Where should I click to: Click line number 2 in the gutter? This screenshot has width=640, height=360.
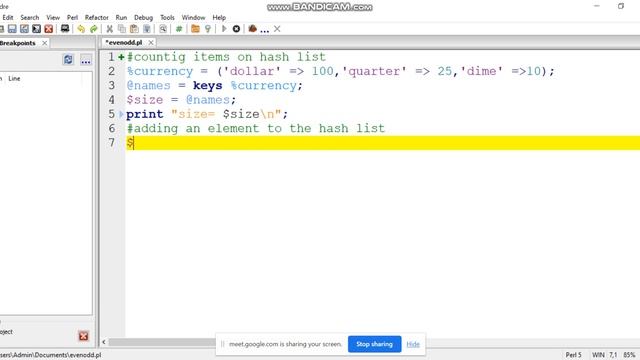point(111,71)
